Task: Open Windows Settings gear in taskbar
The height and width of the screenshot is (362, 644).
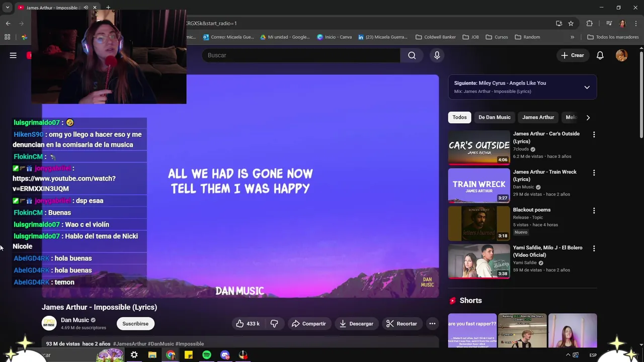Action: pyautogui.click(x=134, y=355)
